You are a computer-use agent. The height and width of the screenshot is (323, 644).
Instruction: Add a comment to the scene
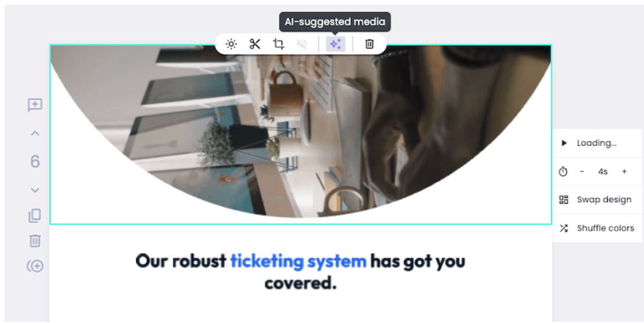(35, 105)
